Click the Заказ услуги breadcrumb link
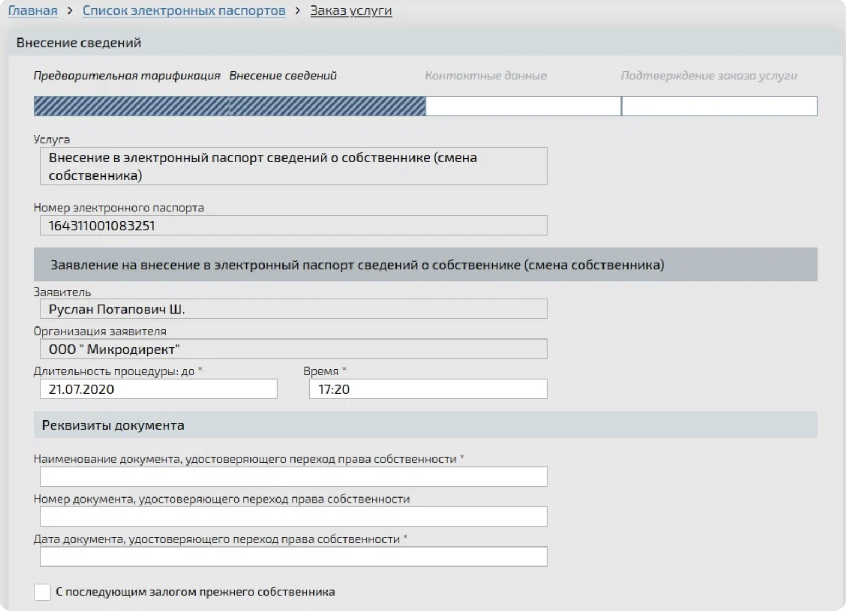 351,10
